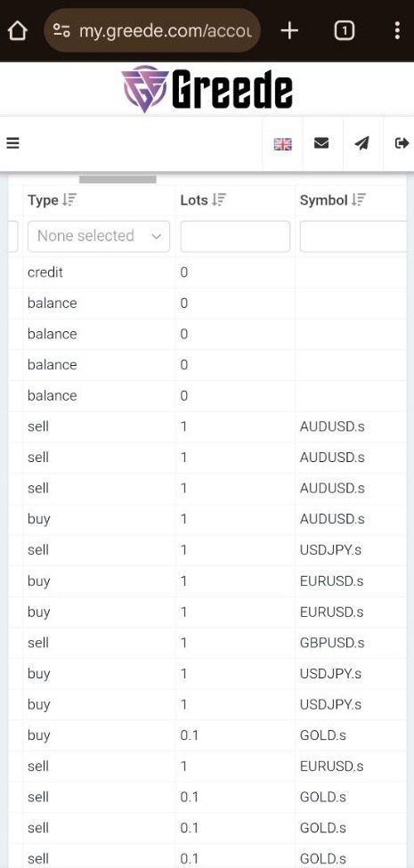Screen dimensions: 414x868
Task: Expand the None selected type filter
Action: 99,237
